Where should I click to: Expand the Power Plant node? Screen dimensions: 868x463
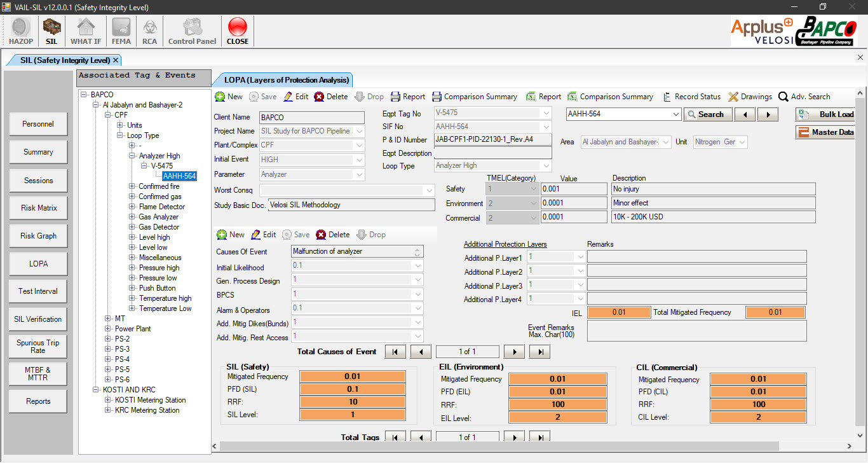tap(108, 329)
